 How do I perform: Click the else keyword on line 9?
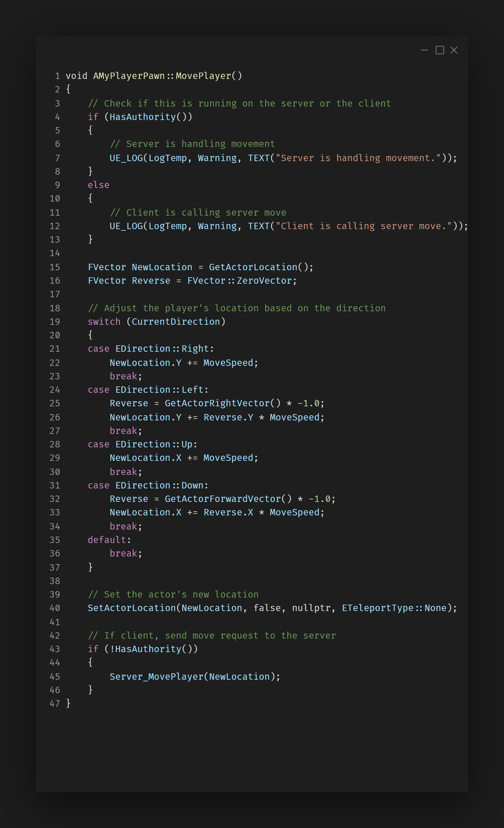click(x=98, y=185)
